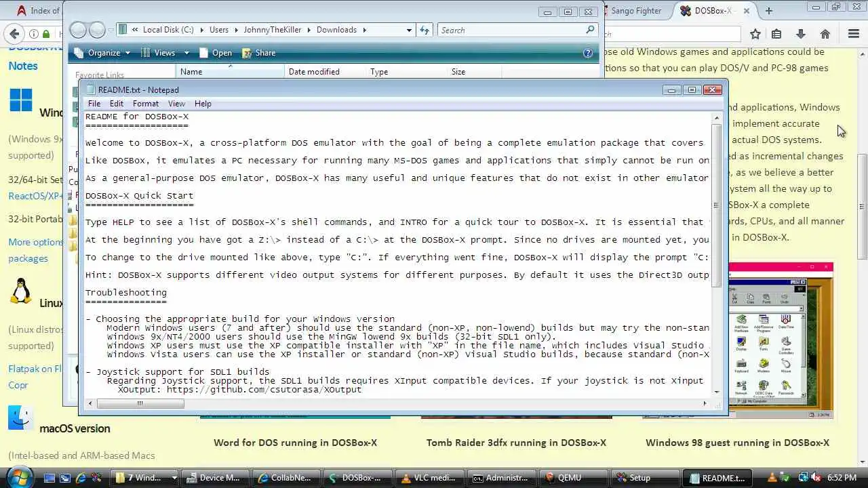Click the Explorer address bar drive icon
Screen dimensions: 868x488
pos(123,30)
